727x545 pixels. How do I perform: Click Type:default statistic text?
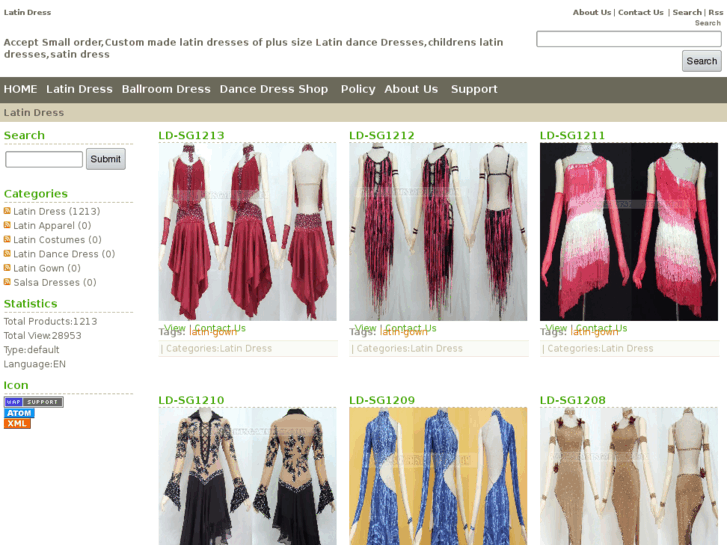click(x=32, y=350)
